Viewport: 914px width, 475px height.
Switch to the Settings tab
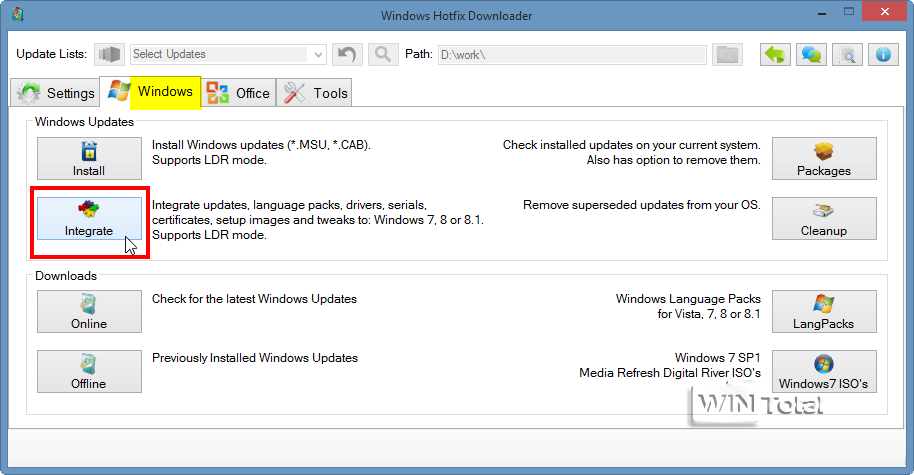point(55,93)
